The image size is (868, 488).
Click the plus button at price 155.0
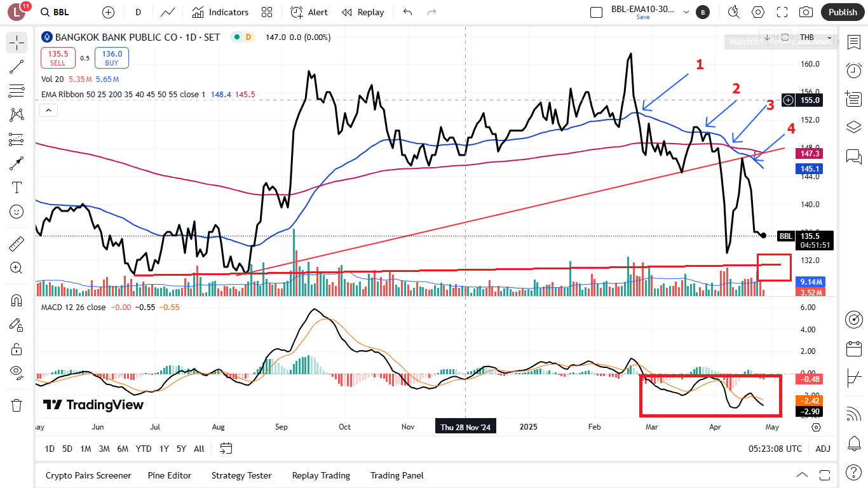(789, 100)
